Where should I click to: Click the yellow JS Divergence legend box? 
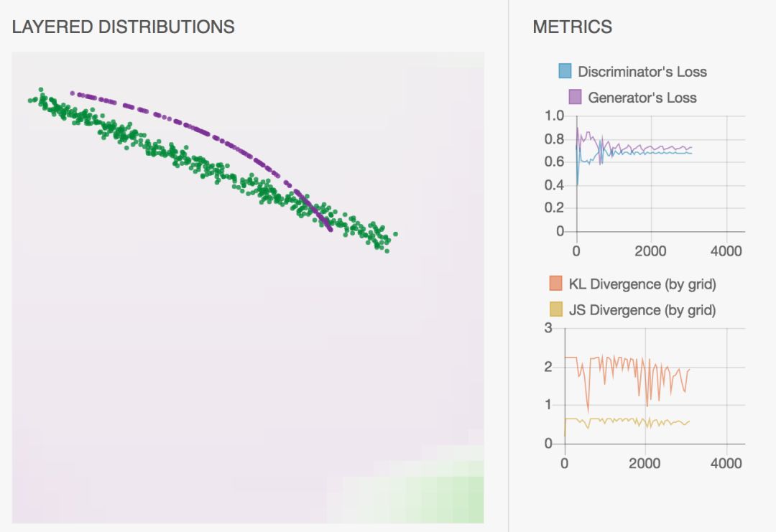click(555, 309)
